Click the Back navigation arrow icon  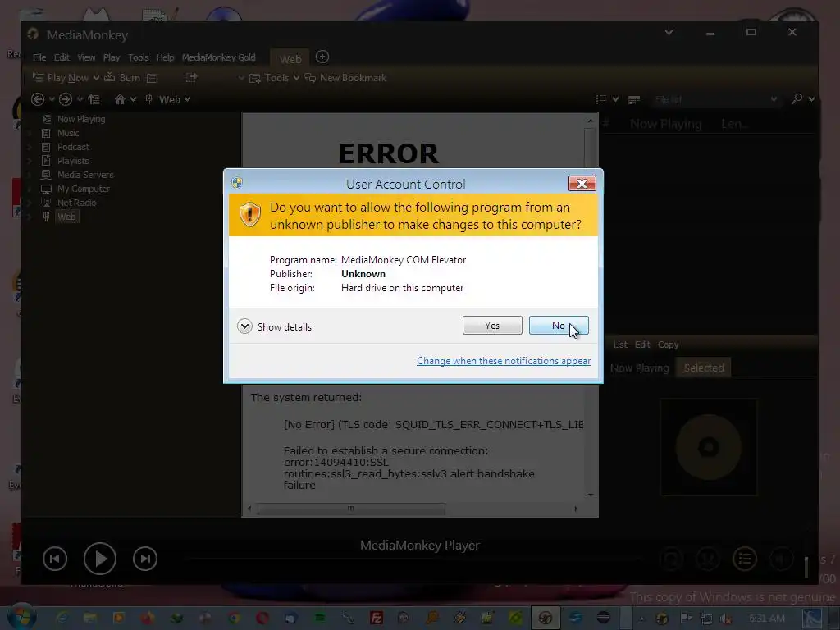(38, 99)
